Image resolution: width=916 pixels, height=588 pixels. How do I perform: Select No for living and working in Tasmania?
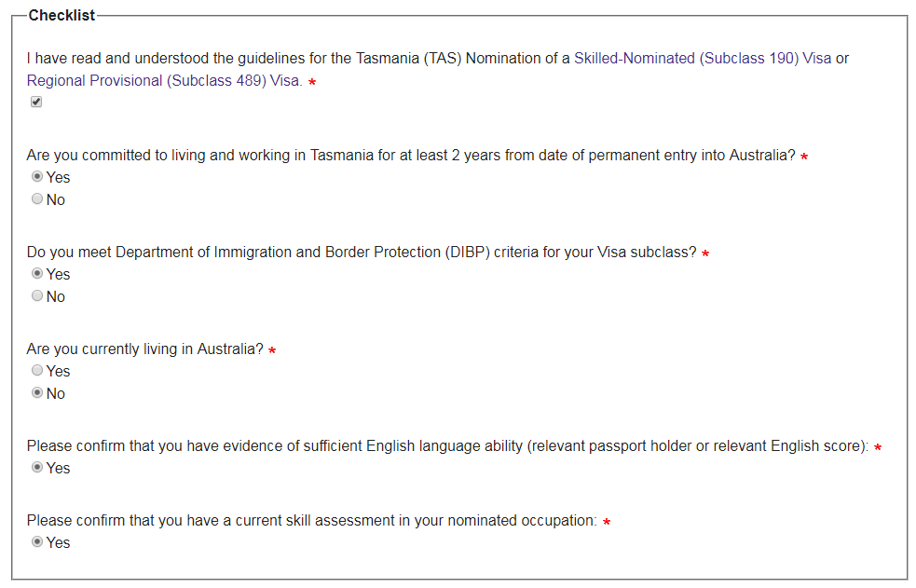click(x=37, y=199)
